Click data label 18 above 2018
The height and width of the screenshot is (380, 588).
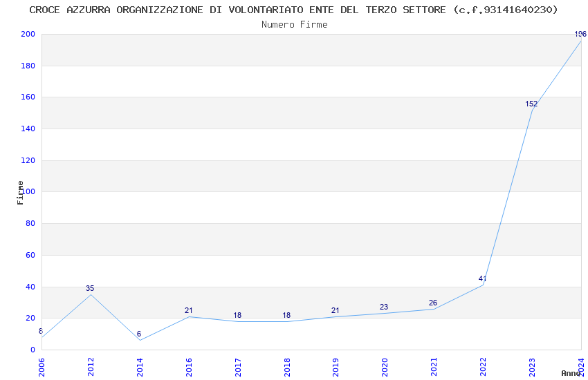pyautogui.click(x=286, y=315)
